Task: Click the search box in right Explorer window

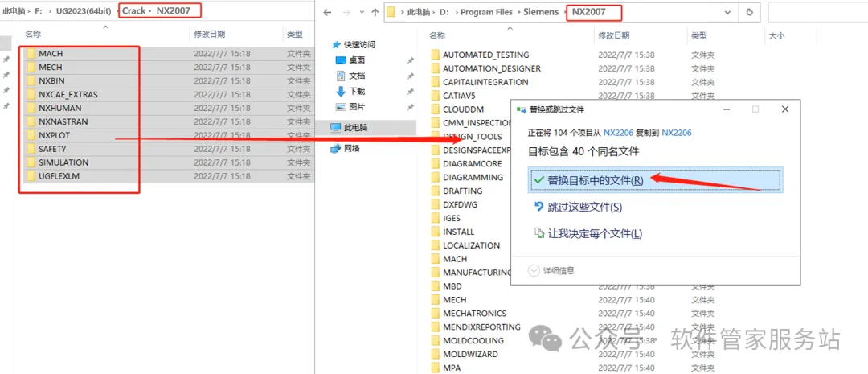Action: 817,11
